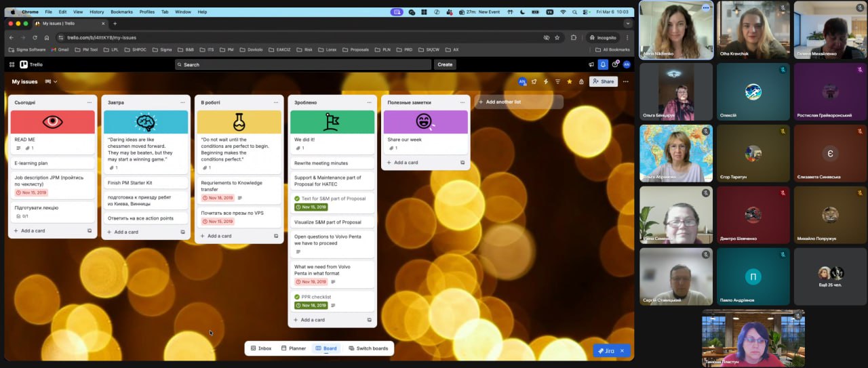Mark 'Text for S&M part of Proposal' incomplete
The height and width of the screenshot is (368, 868).
tap(297, 199)
